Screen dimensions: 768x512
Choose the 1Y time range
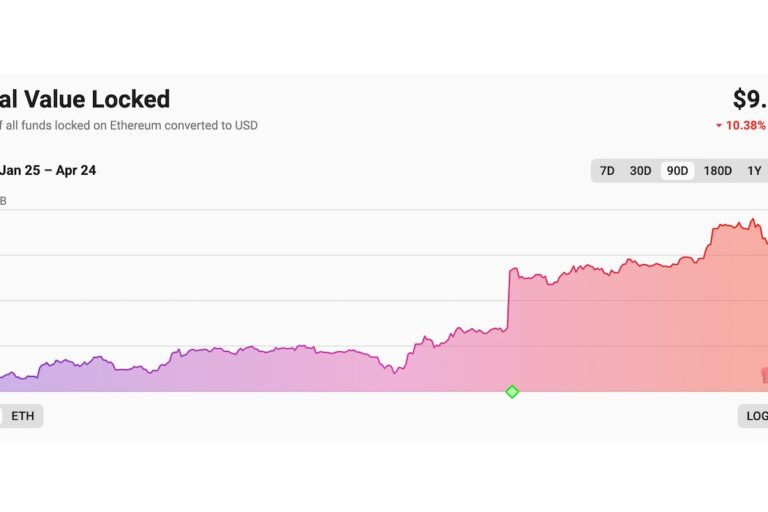click(754, 171)
